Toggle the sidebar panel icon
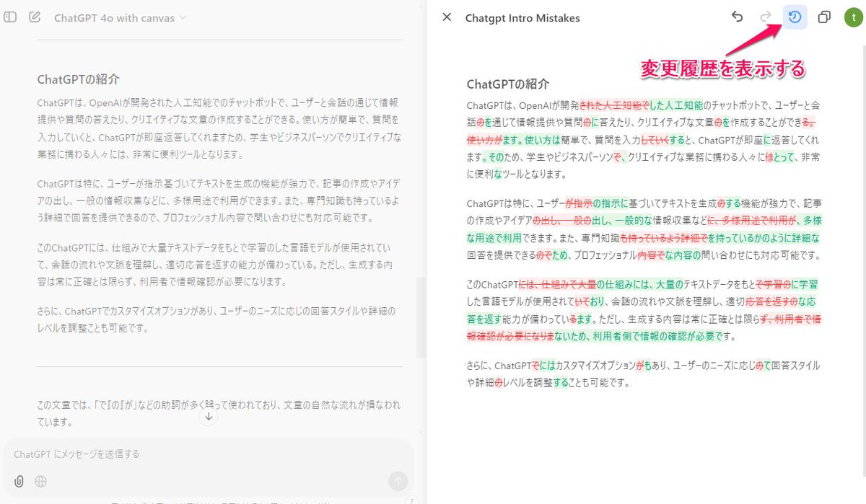Image resolution: width=866 pixels, height=504 pixels. coord(10,17)
